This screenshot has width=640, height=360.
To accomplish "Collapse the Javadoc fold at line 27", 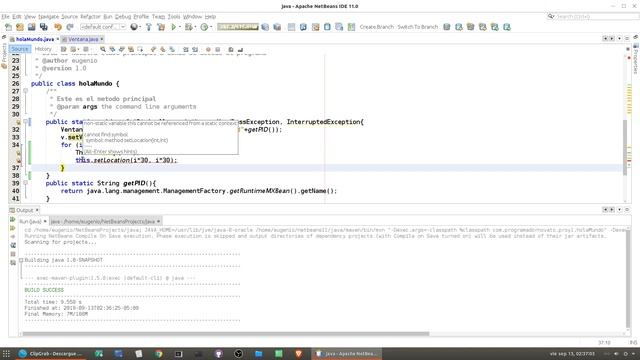I will point(25,91).
